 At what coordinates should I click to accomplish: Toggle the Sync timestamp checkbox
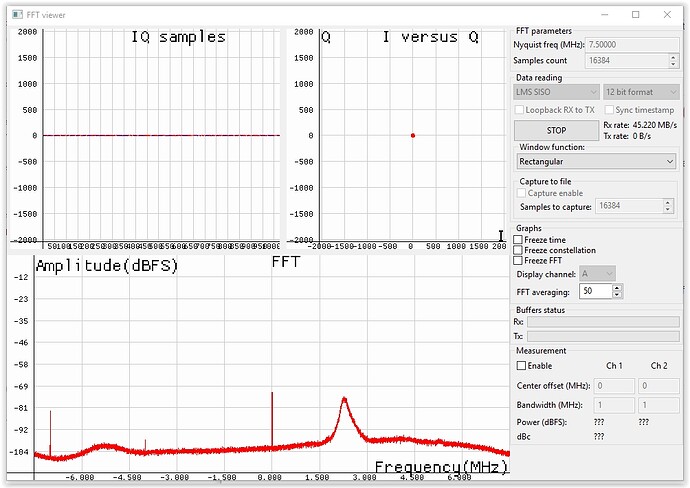[x=608, y=110]
